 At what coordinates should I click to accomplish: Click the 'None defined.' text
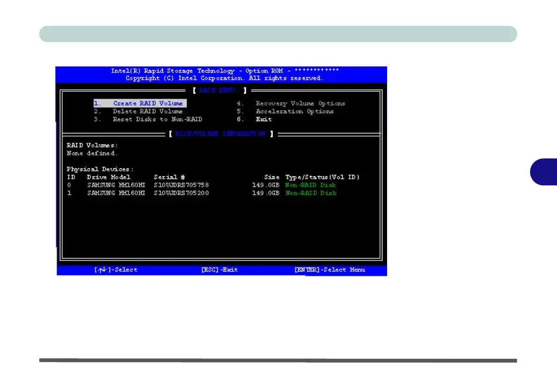tap(92, 153)
